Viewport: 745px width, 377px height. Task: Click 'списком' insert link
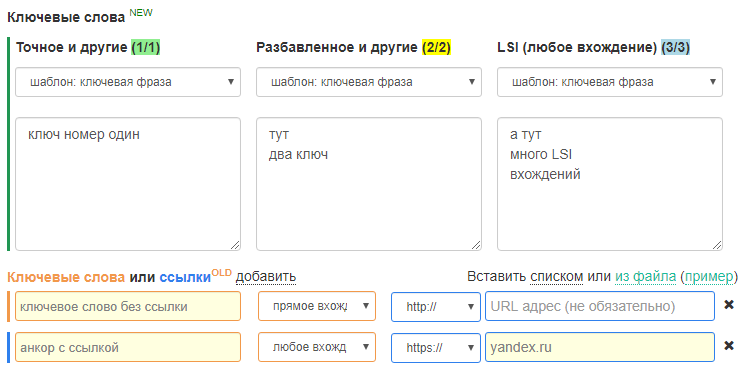(x=556, y=276)
